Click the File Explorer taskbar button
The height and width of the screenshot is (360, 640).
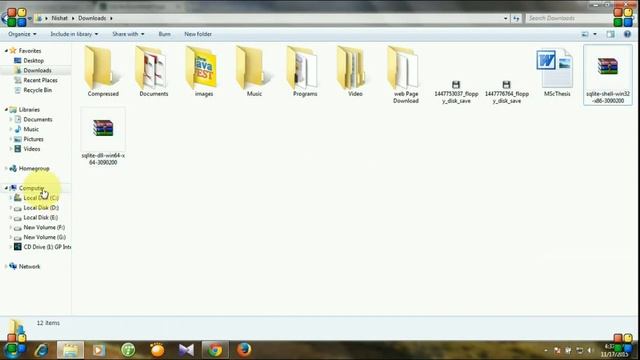[70, 350]
